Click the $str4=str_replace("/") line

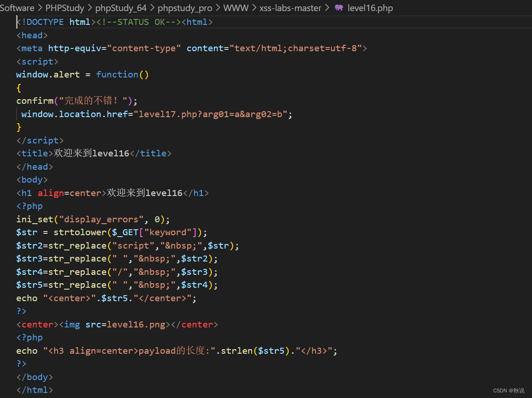(117, 272)
